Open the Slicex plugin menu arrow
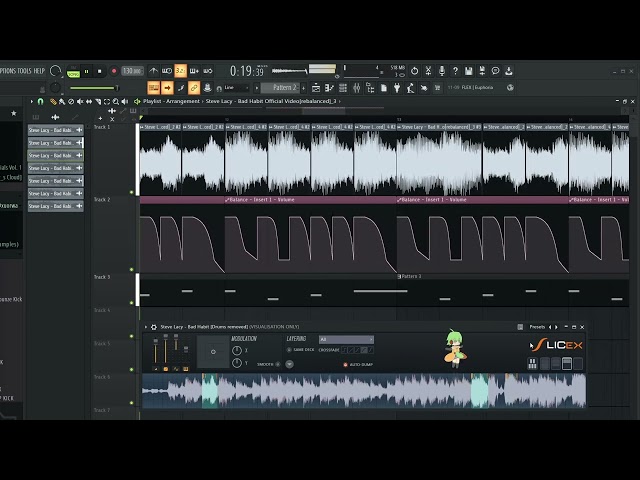Image resolution: width=640 pixels, height=480 pixels. coord(146,327)
